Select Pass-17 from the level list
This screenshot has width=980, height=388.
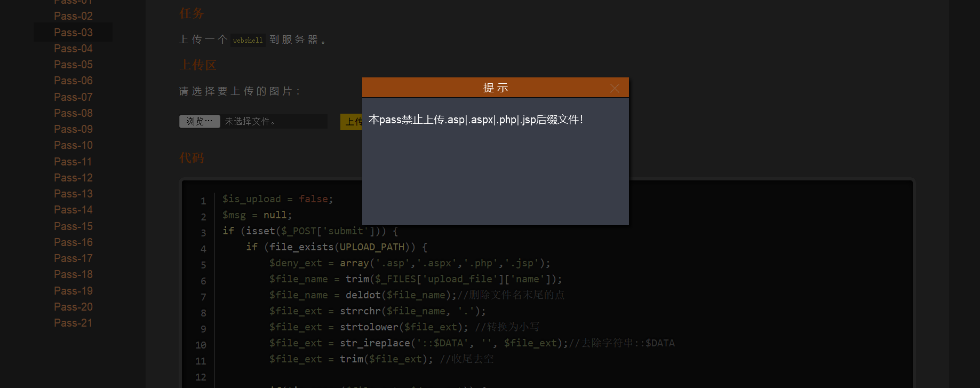tap(73, 258)
